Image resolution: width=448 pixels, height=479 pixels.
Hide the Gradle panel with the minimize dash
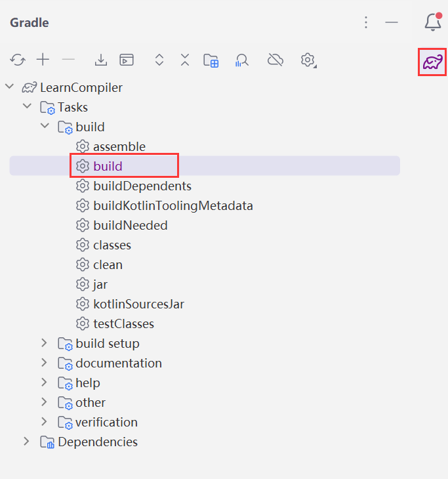click(x=392, y=22)
